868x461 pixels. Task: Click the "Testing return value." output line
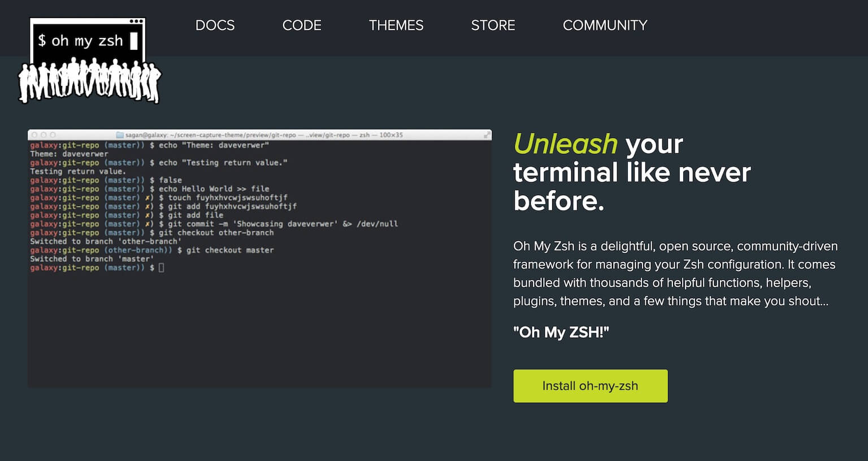78,171
